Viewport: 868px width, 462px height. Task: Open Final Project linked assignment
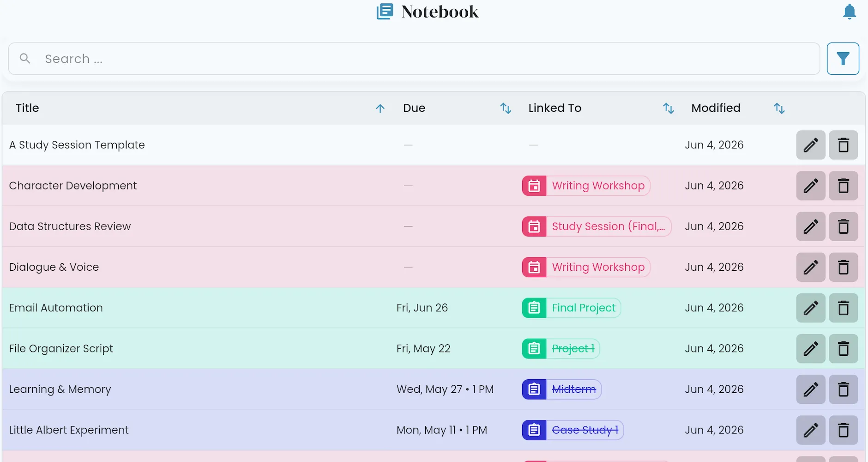(x=571, y=308)
